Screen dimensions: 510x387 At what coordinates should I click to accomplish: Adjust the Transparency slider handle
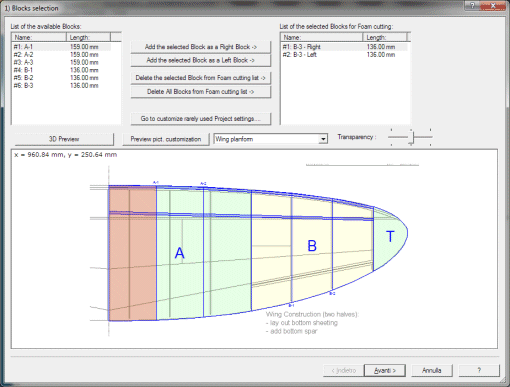click(411, 137)
